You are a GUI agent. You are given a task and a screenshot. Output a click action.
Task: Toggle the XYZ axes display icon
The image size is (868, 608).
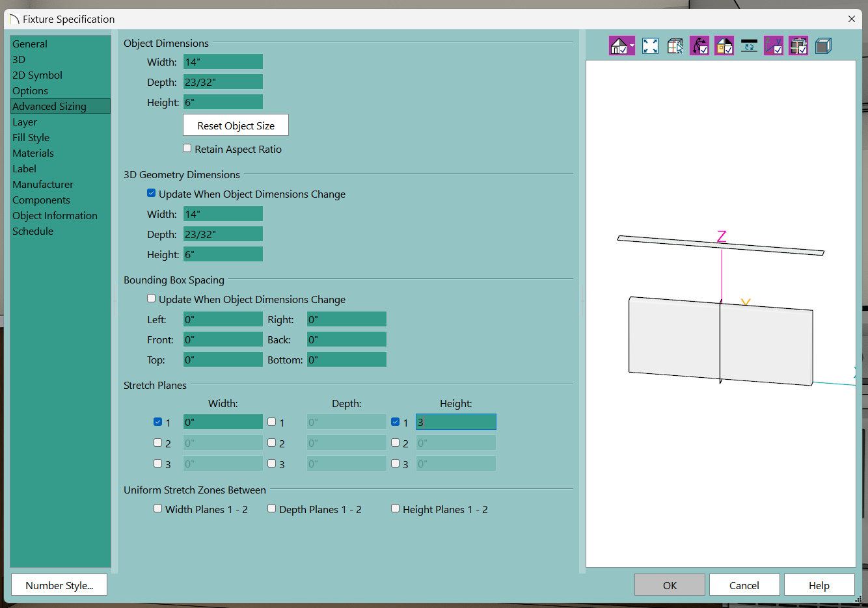774,46
